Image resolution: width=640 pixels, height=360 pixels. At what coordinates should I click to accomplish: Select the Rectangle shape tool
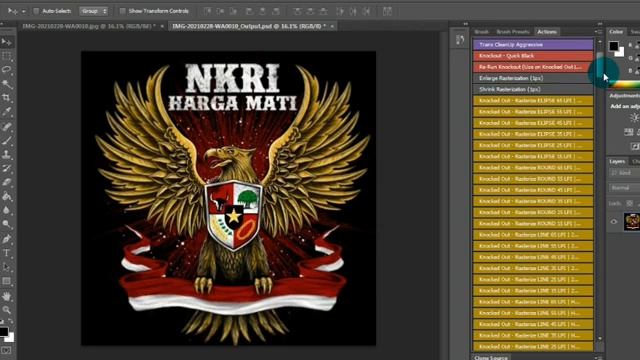tap(7, 281)
